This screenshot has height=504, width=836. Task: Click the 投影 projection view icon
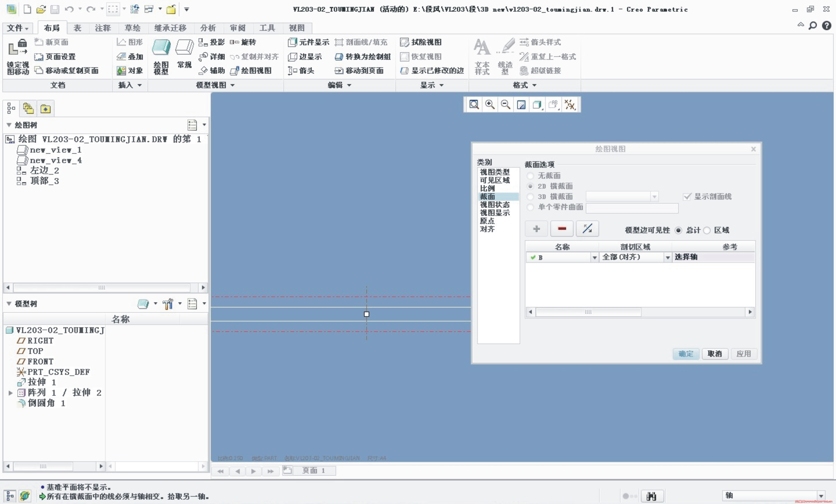(203, 42)
